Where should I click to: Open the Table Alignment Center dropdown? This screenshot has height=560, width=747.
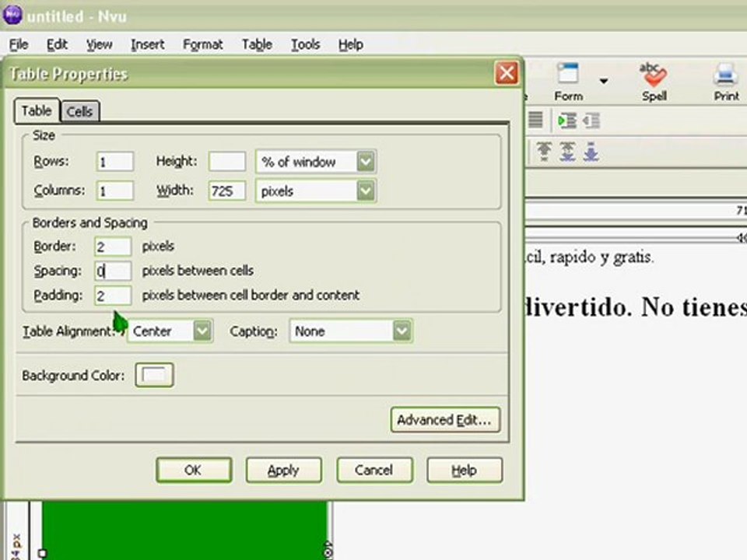[170, 331]
